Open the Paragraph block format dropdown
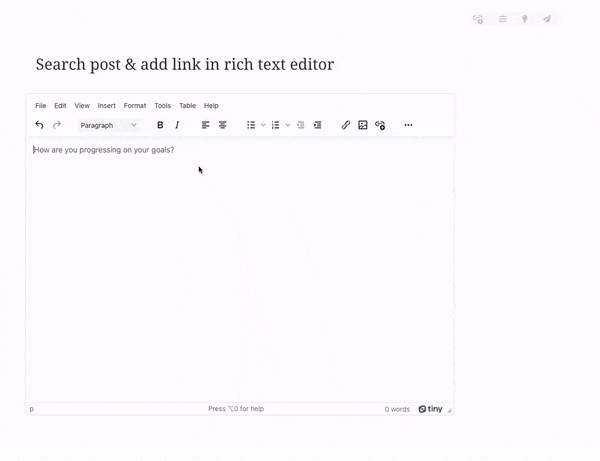This screenshot has height=461, width=600. [109, 125]
